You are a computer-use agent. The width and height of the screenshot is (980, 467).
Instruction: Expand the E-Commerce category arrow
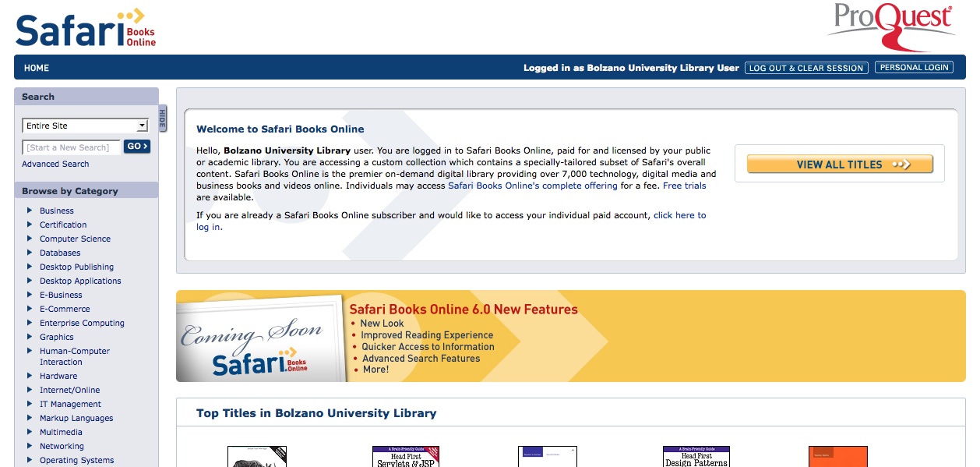(x=30, y=309)
